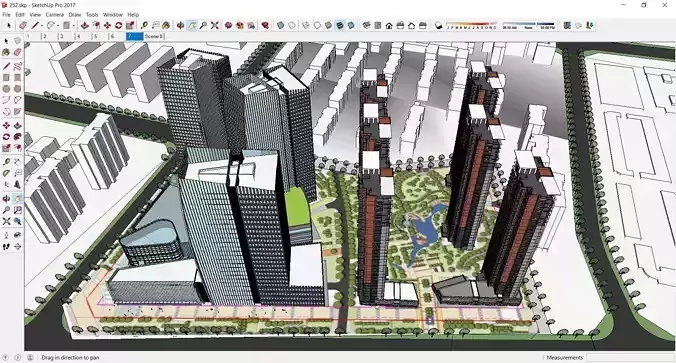
Task: Select Protractor tool in left toolbar
Action: 6,173
